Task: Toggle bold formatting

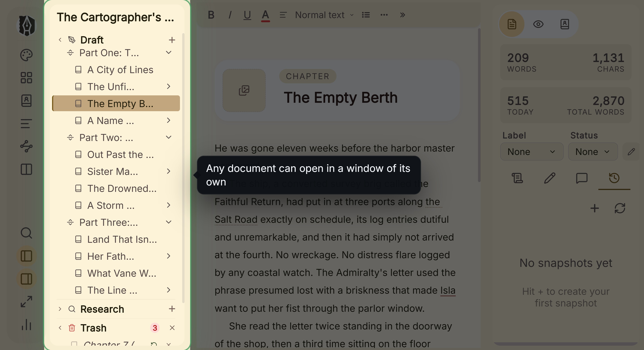Action: click(x=211, y=15)
